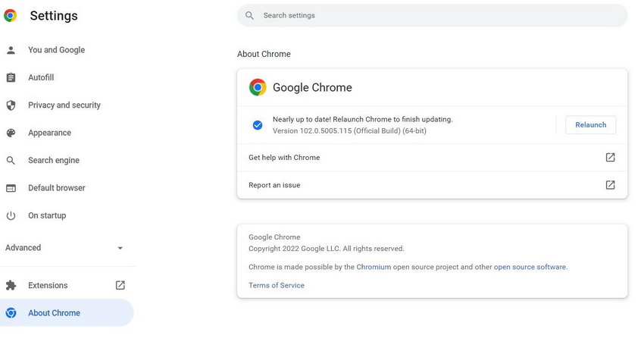This screenshot has width=644, height=339.
Task: Follow the open source software link
Action: (x=530, y=267)
